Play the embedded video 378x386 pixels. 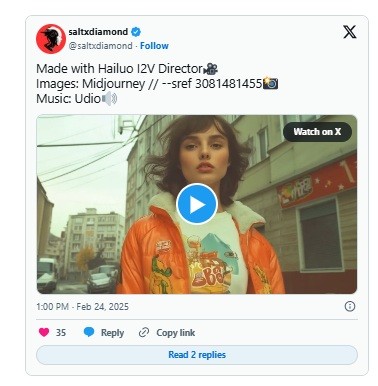(197, 203)
